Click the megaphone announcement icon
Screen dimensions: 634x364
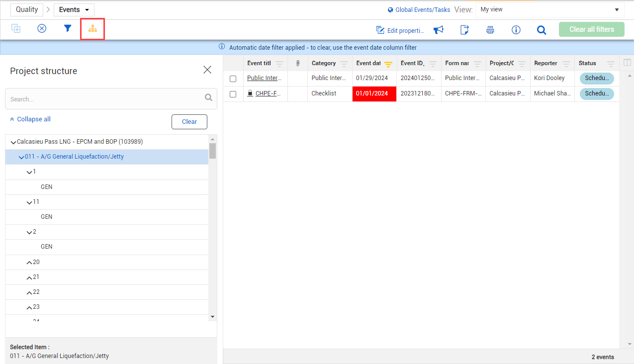pyautogui.click(x=438, y=30)
